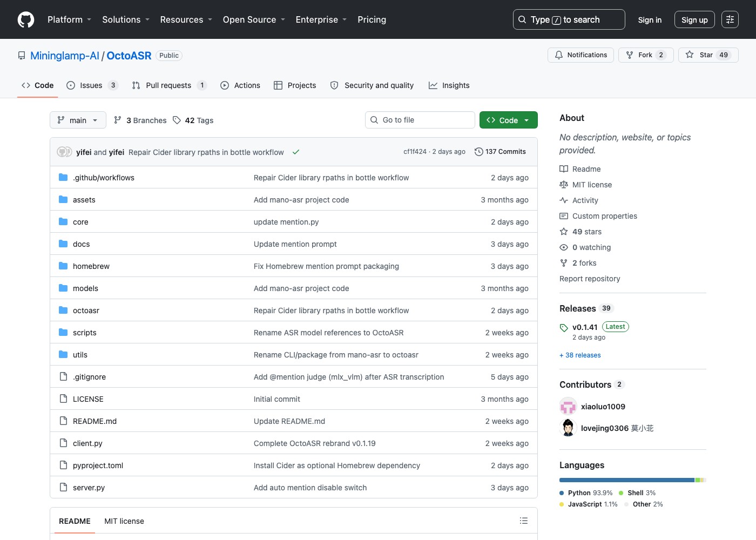Click Report repository link

(590, 279)
